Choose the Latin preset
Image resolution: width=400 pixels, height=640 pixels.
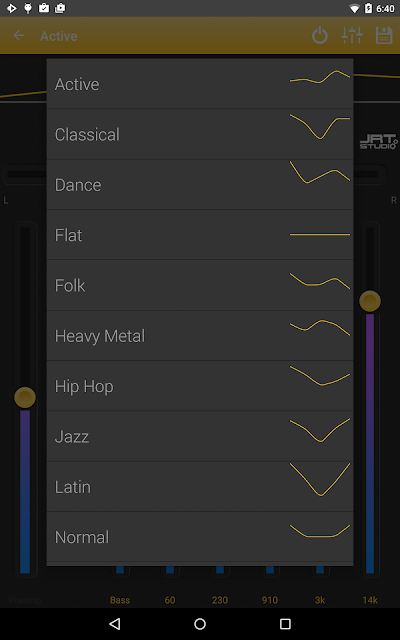click(x=200, y=487)
